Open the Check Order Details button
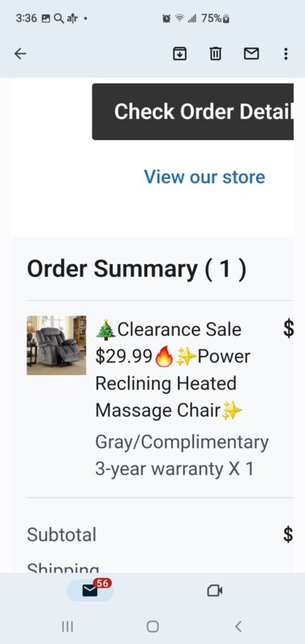Viewport: 305px width, 644px height. pyautogui.click(x=192, y=112)
